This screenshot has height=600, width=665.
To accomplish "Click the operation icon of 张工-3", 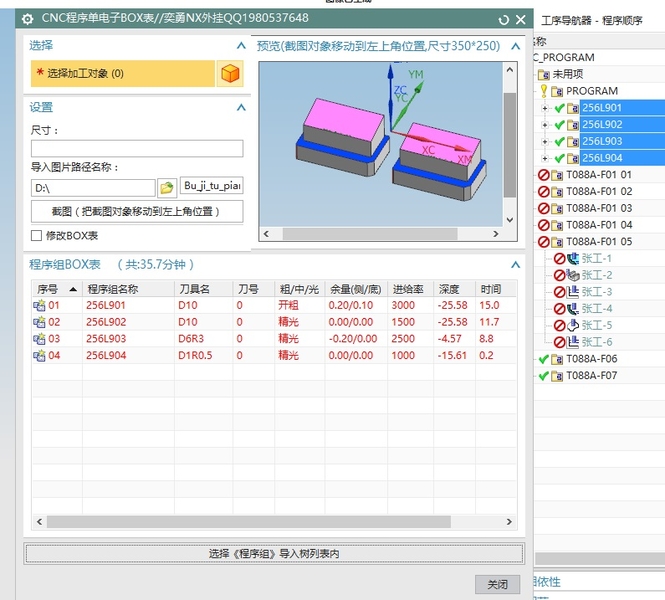I will [x=573, y=292].
